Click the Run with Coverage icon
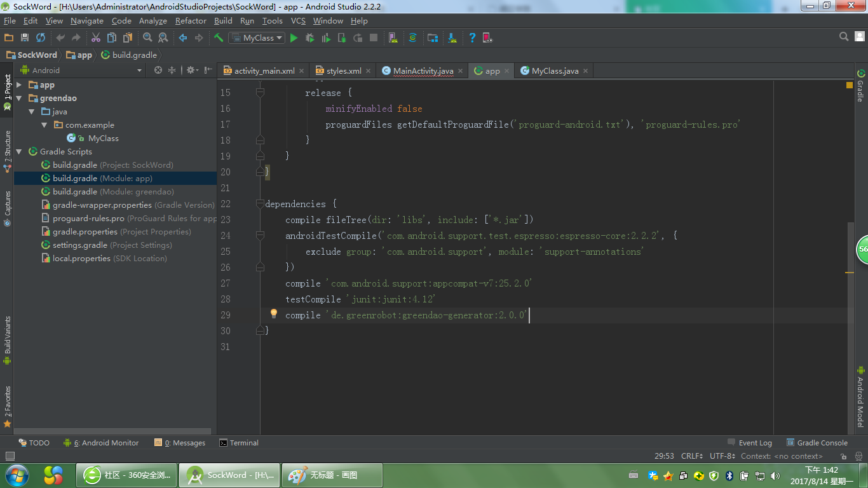 click(x=326, y=38)
